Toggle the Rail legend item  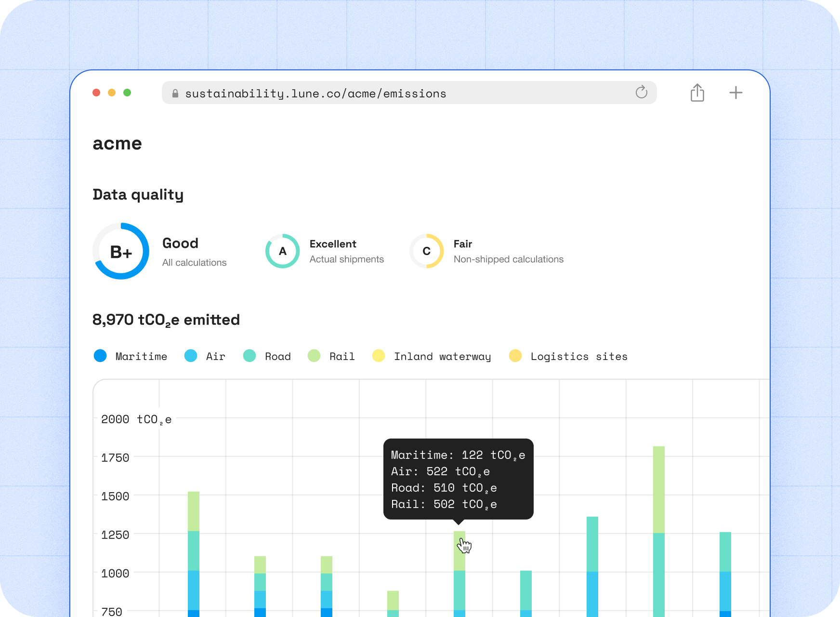[x=331, y=356]
